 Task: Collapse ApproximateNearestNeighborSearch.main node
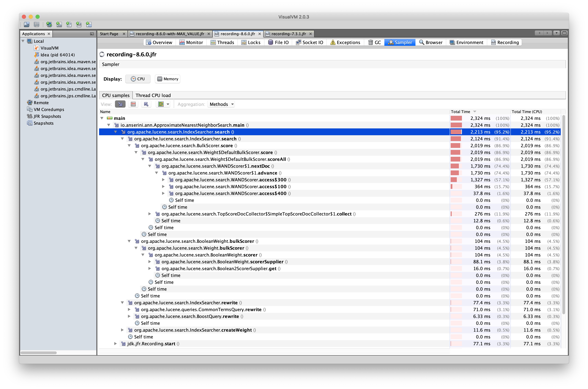(x=109, y=125)
